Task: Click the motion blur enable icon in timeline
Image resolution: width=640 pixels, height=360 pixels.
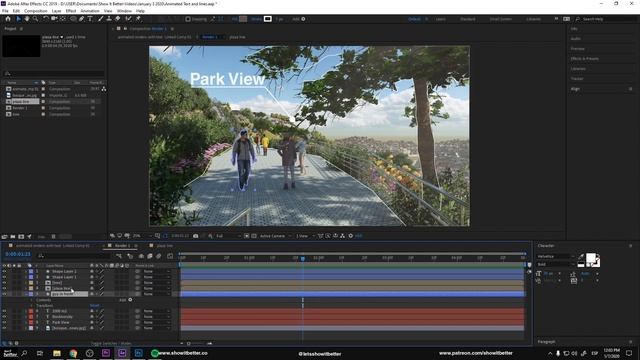Action: coord(159,256)
